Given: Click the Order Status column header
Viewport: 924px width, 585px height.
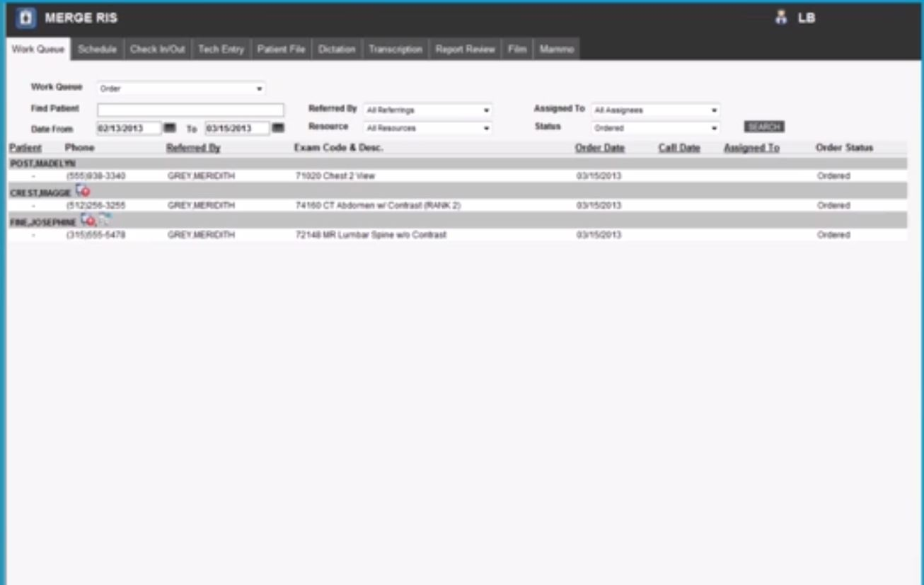Looking at the screenshot, I should click(x=844, y=148).
